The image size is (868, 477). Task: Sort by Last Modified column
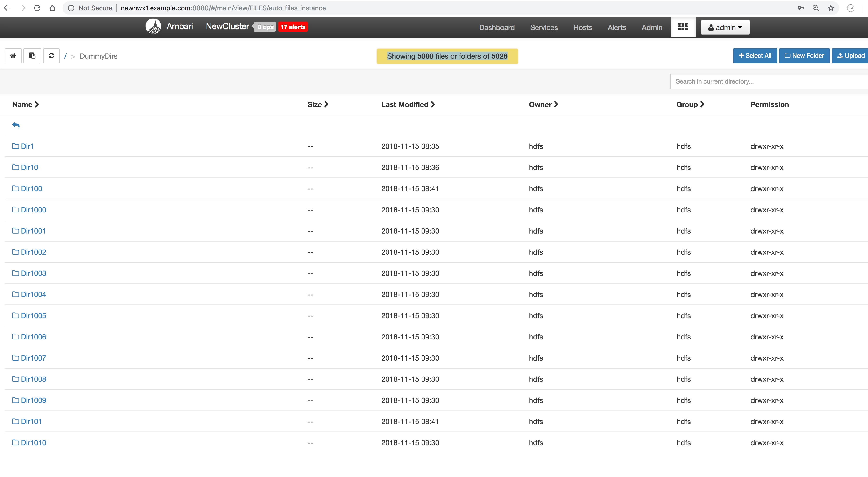(408, 105)
